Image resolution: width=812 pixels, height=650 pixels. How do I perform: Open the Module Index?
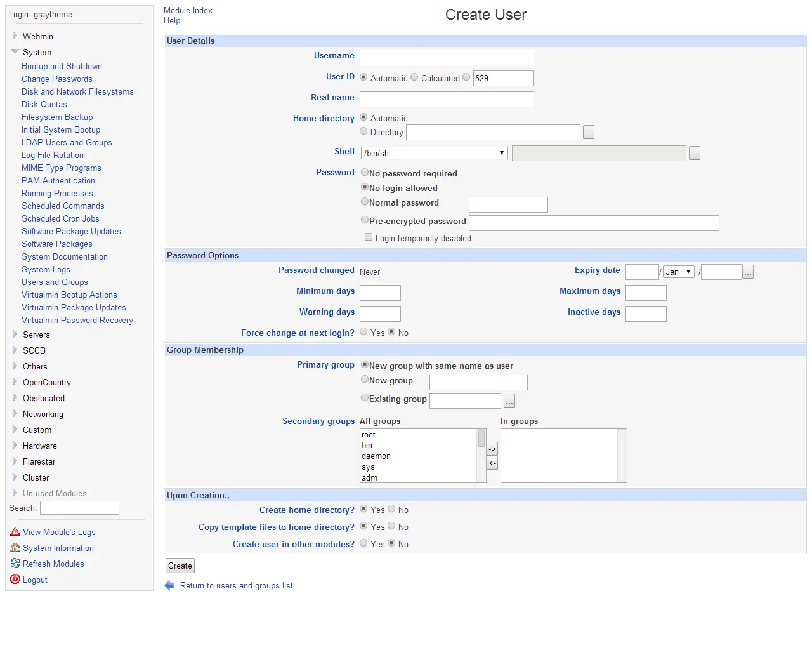(188, 10)
